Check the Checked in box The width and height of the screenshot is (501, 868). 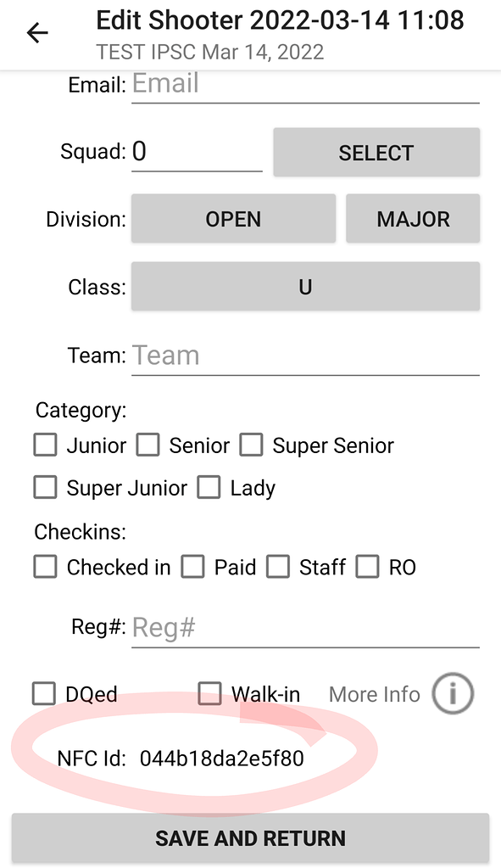pyautogui.click(x=45, y=567)
